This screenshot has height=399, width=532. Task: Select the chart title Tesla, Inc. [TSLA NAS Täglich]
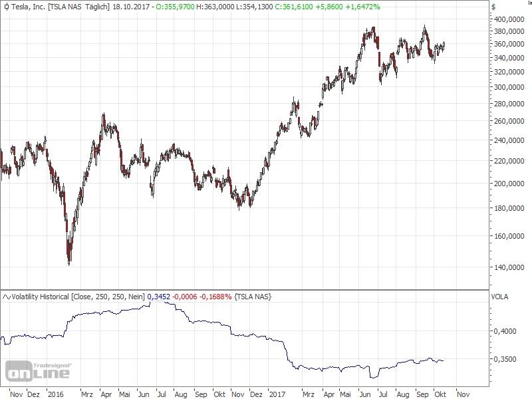(61, 7)
